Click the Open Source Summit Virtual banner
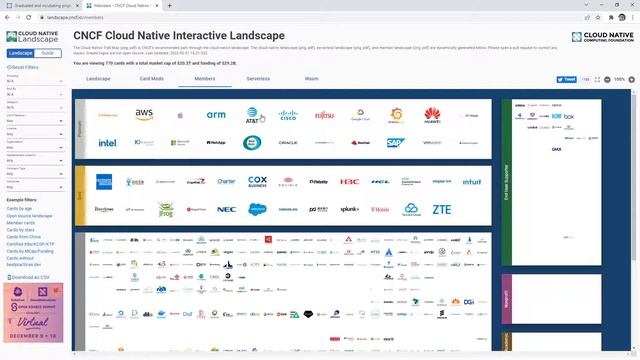The height and width of the screenshot is (360, 640). (33, 313)
